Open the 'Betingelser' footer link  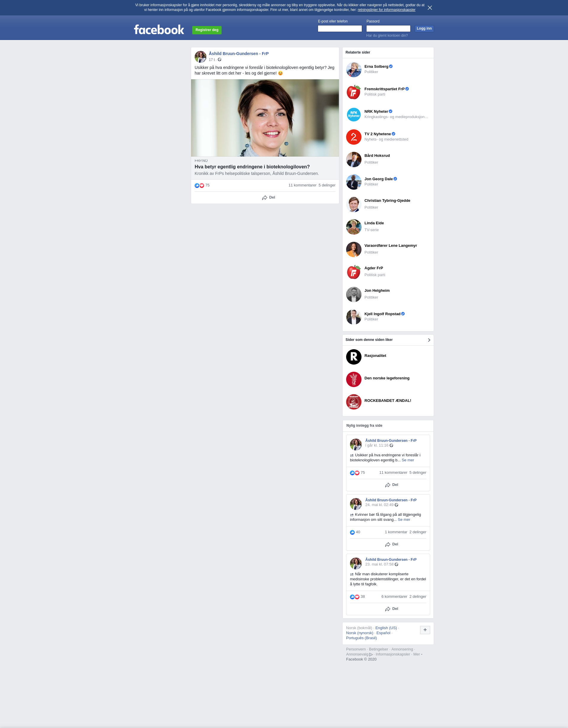pyautogui.click(x=378, y=649)
